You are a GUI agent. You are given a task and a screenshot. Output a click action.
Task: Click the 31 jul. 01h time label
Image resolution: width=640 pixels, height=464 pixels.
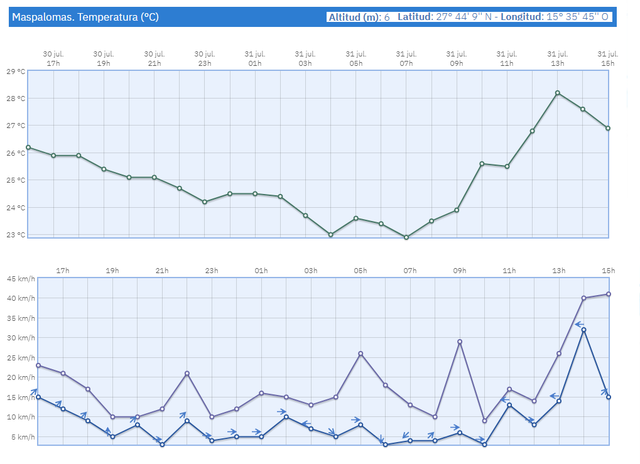pos(255,58)
